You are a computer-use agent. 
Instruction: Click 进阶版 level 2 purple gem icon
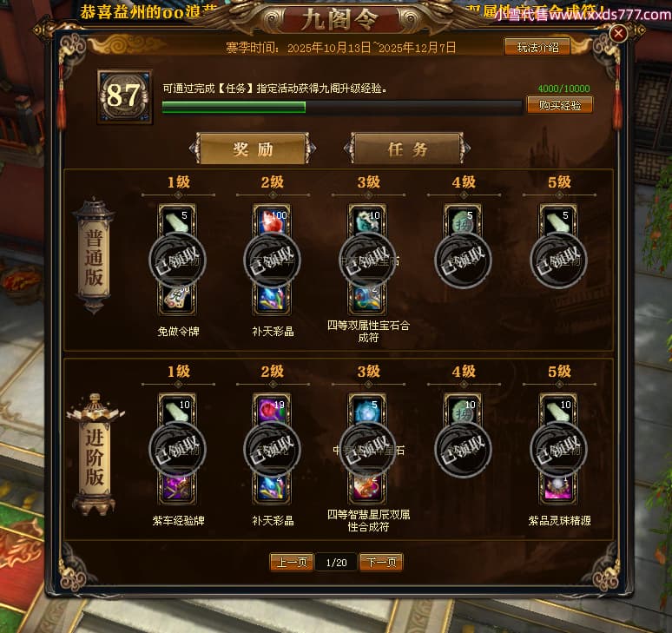click(x=272, y=410)
